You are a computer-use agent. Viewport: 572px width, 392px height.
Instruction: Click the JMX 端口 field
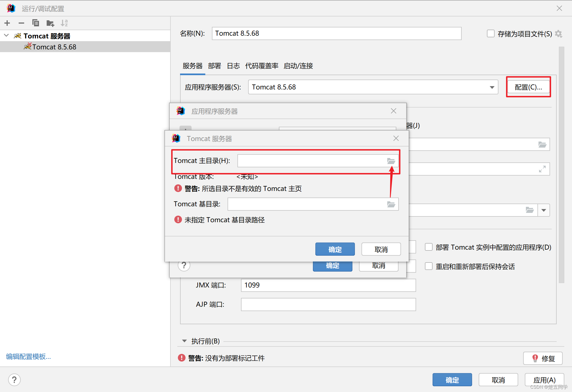[328, 285]
